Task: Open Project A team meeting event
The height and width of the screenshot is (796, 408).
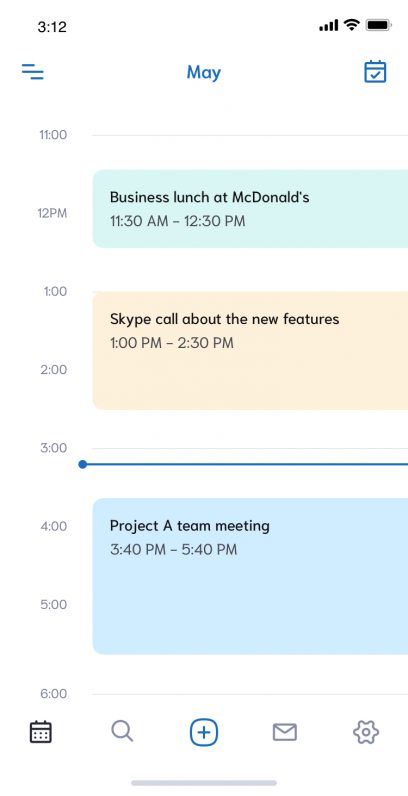Action: [x=250, y=576]
